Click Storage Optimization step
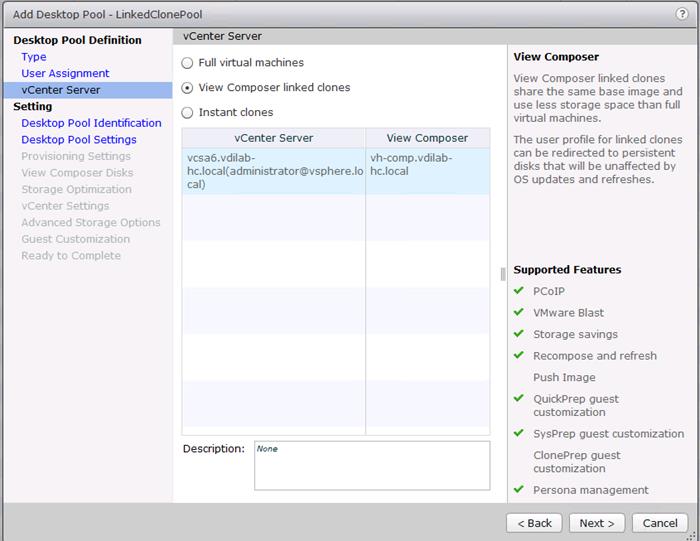The width and height of the screenshot is (700, 541). point(76,189)
